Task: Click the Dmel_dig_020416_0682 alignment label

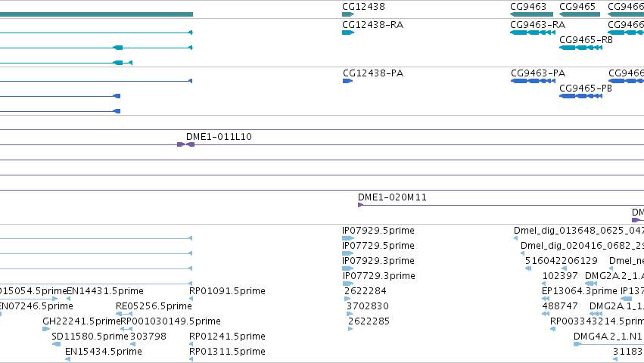Action: click(x=582, y=246)
